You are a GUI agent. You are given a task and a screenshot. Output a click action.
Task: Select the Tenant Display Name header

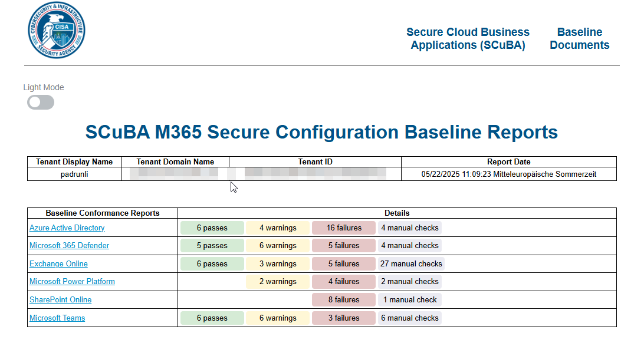74,161
